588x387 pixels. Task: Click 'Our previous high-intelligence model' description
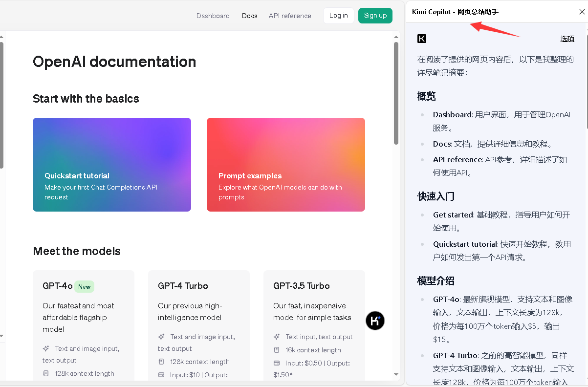click(190, 312)
